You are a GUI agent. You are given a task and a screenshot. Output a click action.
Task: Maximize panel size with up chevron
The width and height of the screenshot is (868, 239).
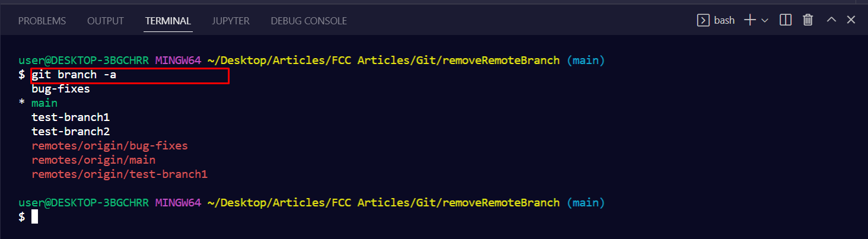831,20
